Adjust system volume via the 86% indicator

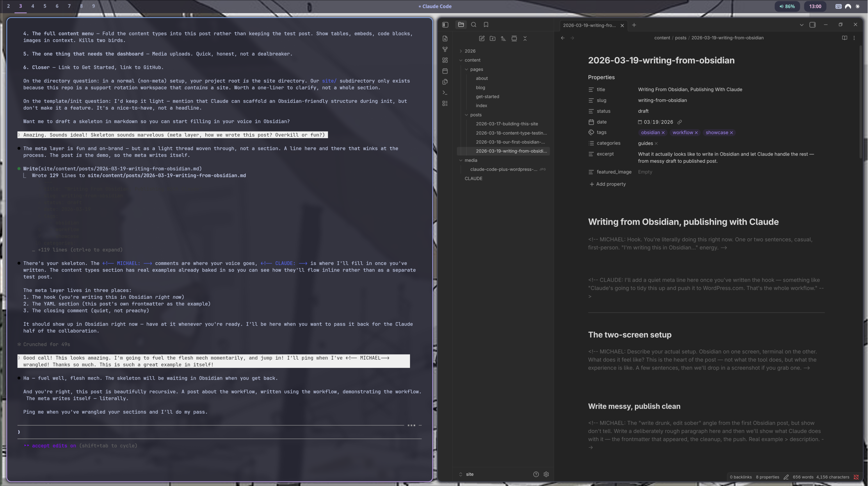point(788,6)
